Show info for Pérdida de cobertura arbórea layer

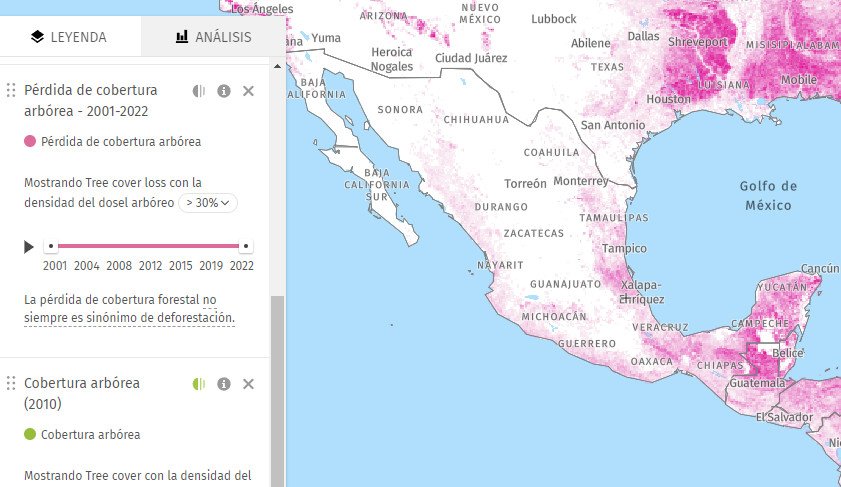pos(224,91)
